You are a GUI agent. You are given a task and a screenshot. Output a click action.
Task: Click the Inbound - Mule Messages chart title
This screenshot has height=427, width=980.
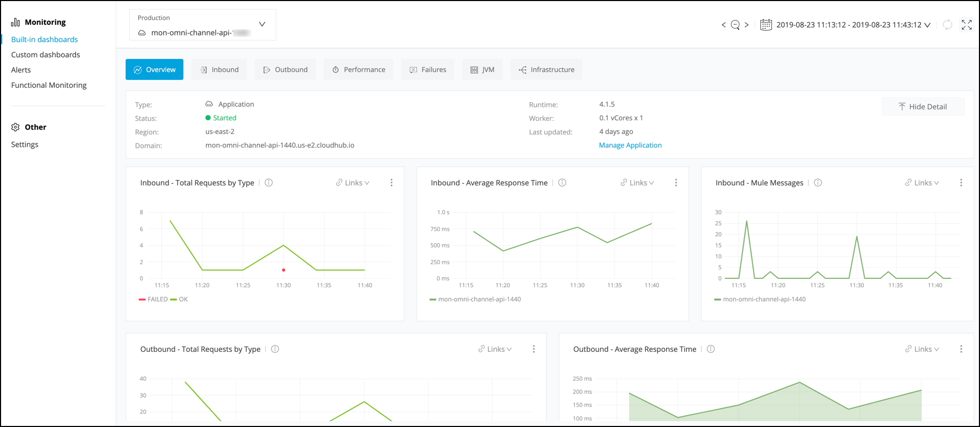coord(759,183)
